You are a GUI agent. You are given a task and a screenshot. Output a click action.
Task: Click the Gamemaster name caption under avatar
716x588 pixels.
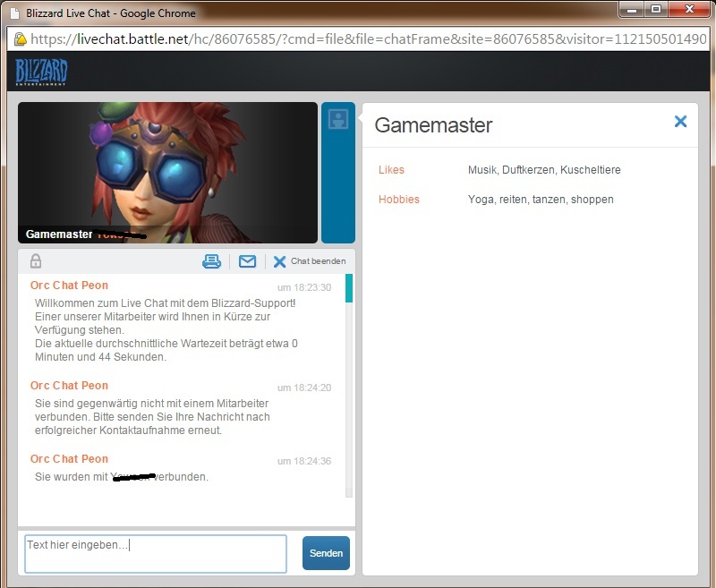click(86, 234)
